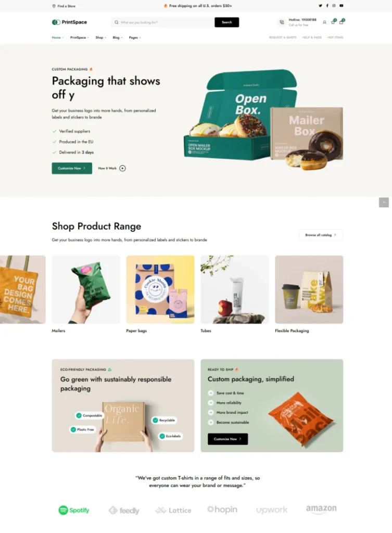Click the black Search button
Image resolution: width=392 pixels, height=533 pixels.
tap(227, 22)
